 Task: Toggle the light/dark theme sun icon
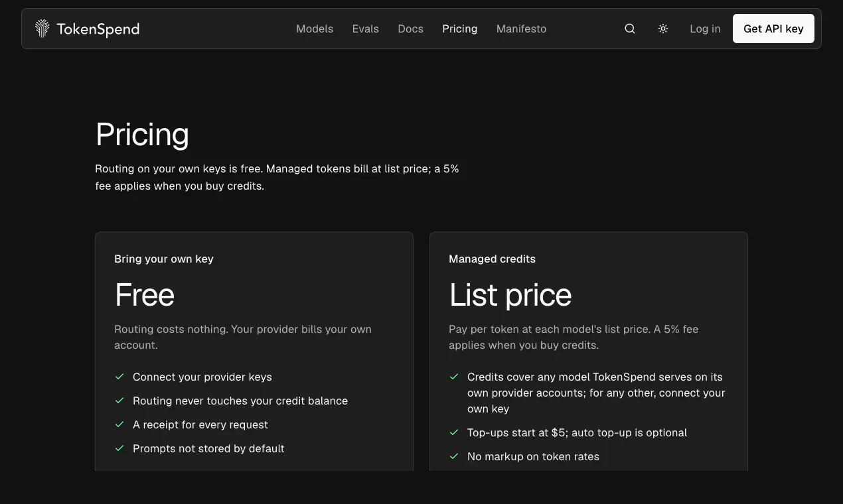663,29
